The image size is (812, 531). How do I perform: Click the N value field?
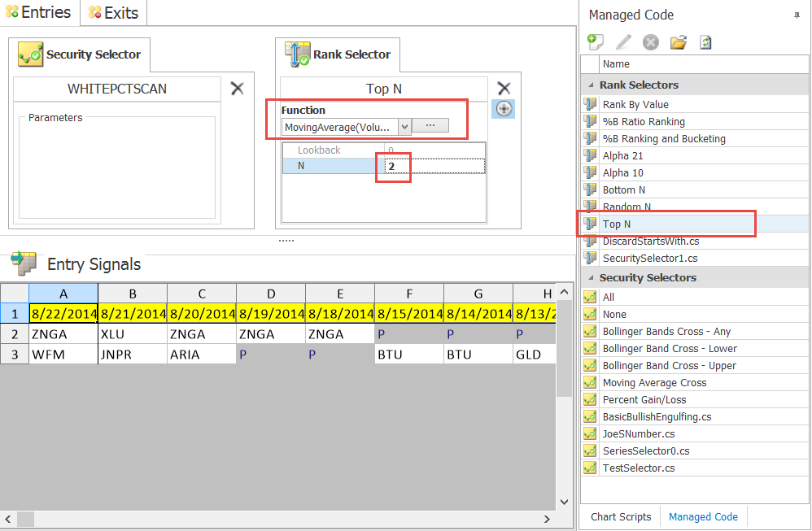434,166
